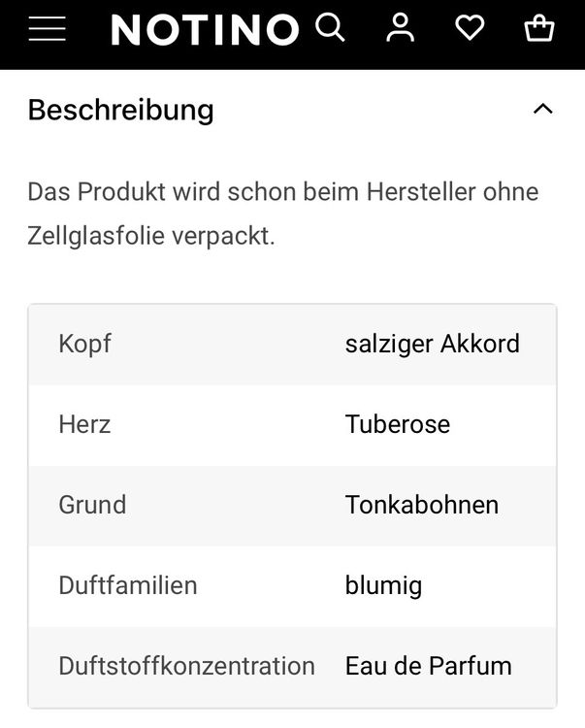Open the wishlist heart icon

(x=470, y=28)
